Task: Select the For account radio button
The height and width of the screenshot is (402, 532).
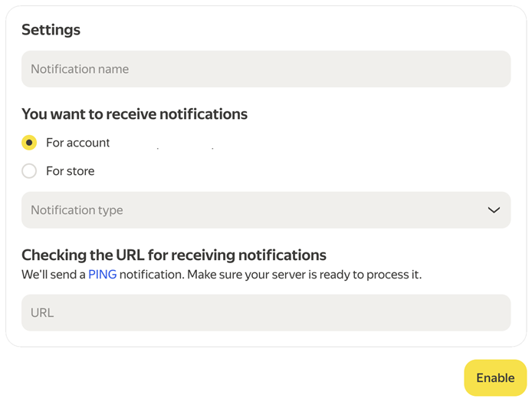Action: 29,143
